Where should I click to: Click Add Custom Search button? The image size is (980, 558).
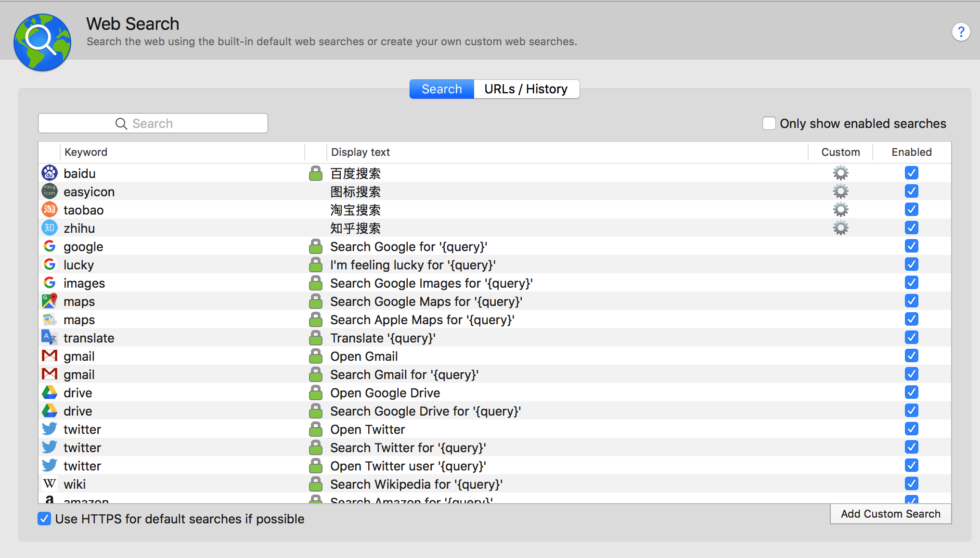(x=890, y=514)
